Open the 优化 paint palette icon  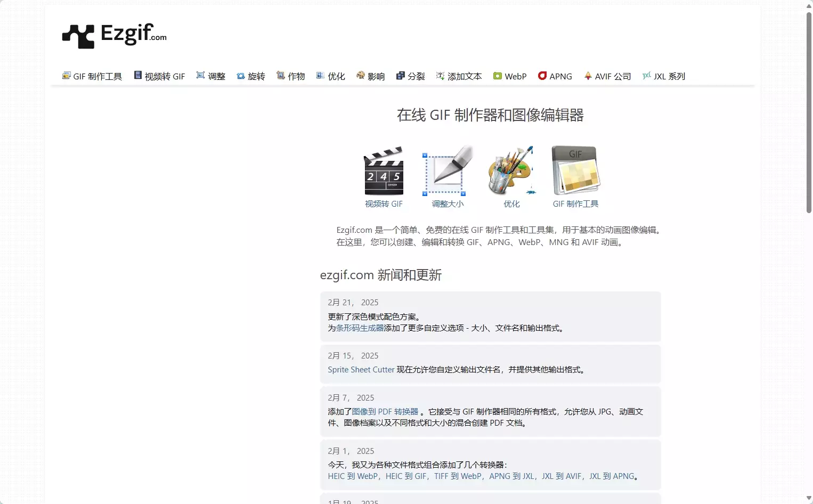(511, 170)
